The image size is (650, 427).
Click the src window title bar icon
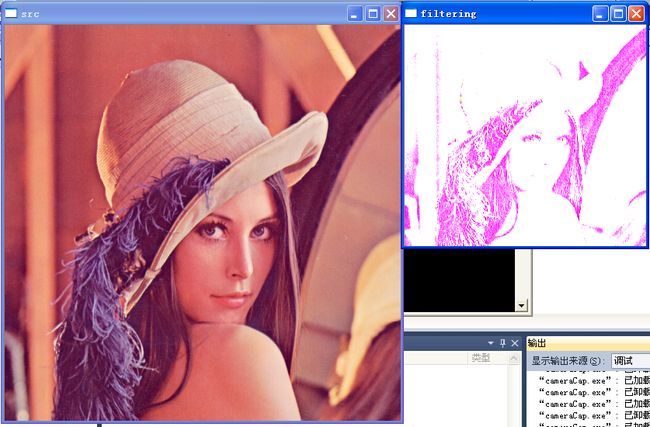point(11,13)
